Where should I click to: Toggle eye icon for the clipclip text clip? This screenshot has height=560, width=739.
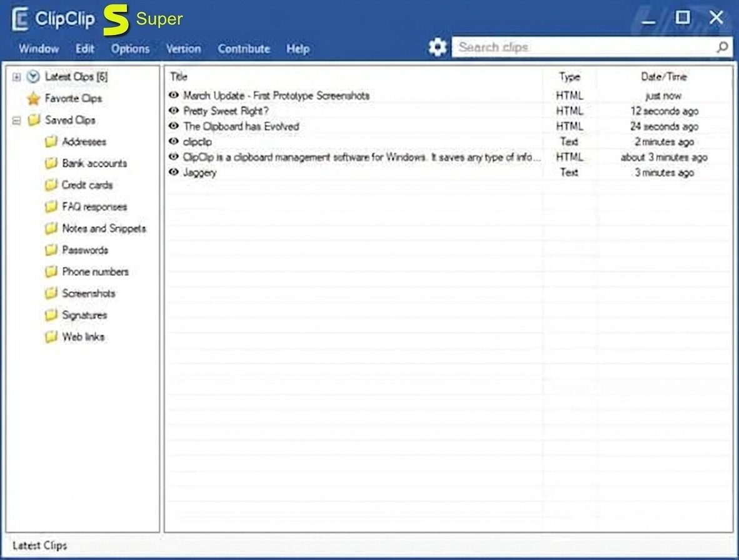(173, 141)
